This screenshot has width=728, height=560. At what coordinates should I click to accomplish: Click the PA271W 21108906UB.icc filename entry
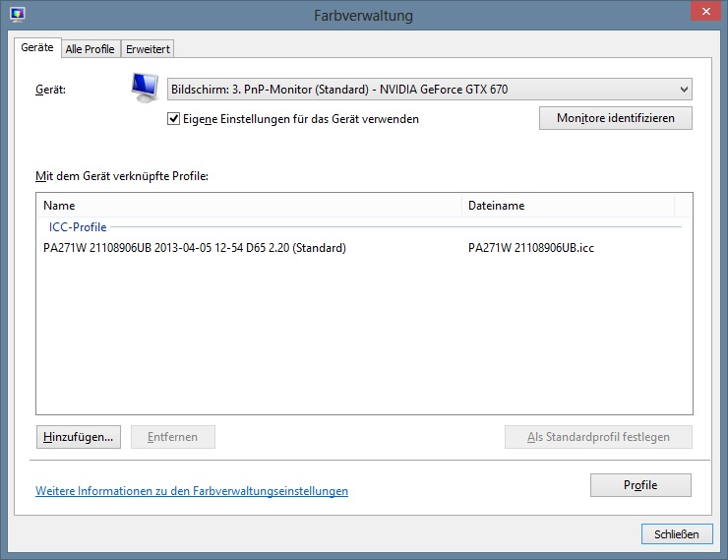(530, 248)
